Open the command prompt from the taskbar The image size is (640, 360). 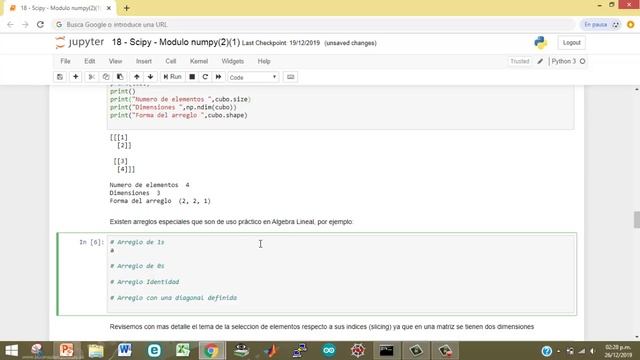click(x=387, y=351)
